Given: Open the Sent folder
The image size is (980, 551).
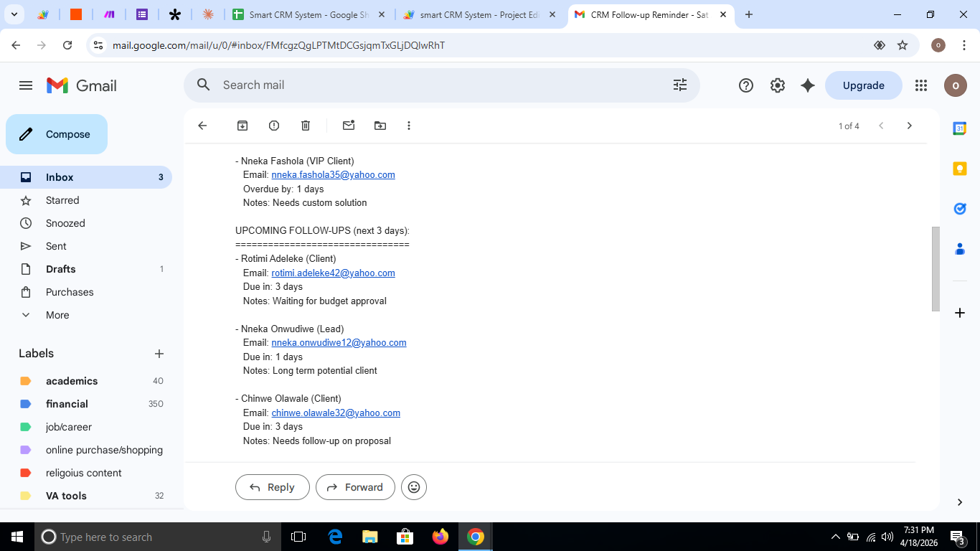Looking at the screenshot, I should [x=56, y=246].
